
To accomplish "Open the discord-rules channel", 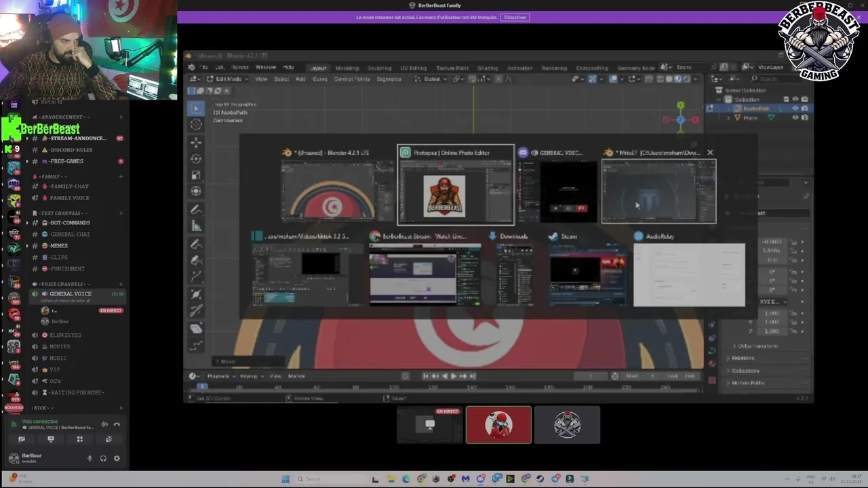I will tap(72, 150).
